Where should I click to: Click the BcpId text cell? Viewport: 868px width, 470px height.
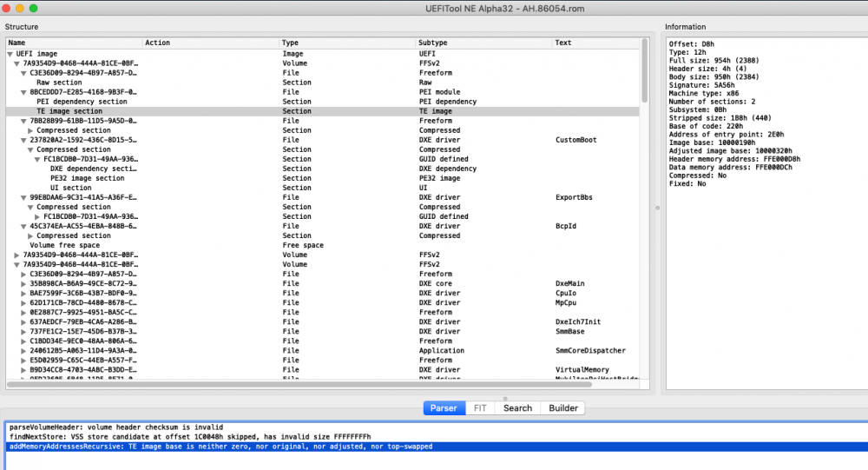click(566, 226)
